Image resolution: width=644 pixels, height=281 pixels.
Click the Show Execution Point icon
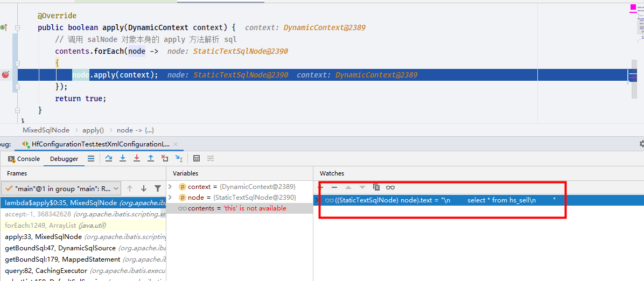(91, 158)
